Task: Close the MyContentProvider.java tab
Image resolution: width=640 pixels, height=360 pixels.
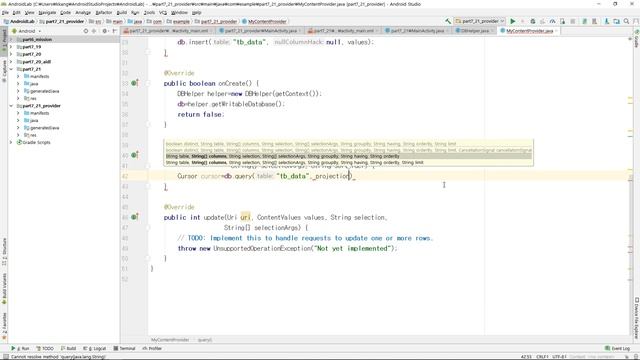Action: coord(556,31)
